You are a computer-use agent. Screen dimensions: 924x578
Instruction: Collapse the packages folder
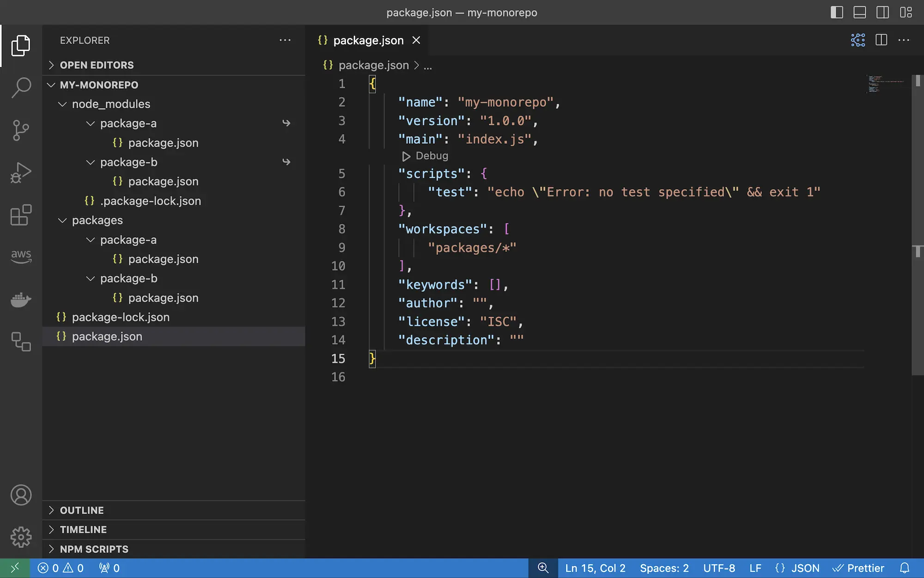click(174, 221)
